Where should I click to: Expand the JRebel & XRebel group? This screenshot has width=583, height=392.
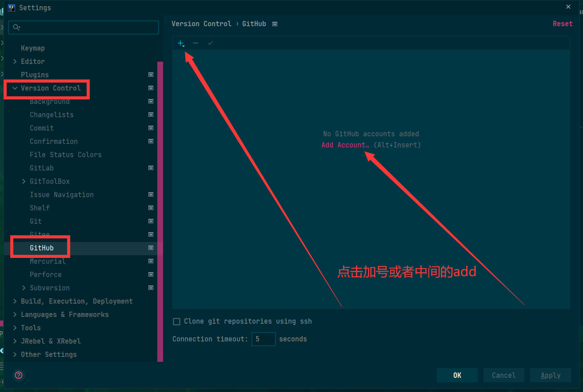pos(15,341)
